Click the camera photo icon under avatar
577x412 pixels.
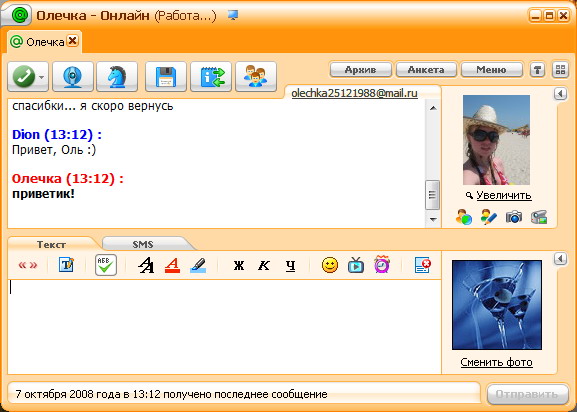point(514,217)
